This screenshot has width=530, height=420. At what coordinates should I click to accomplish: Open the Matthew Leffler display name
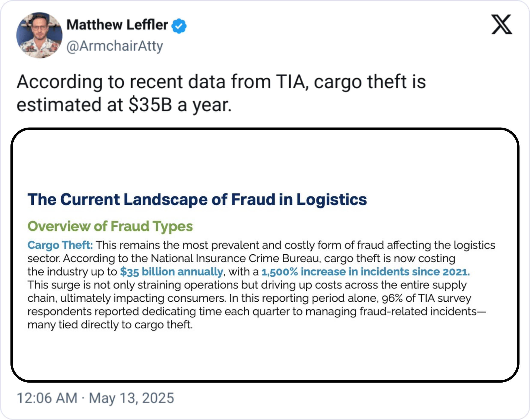pos(117,25)
